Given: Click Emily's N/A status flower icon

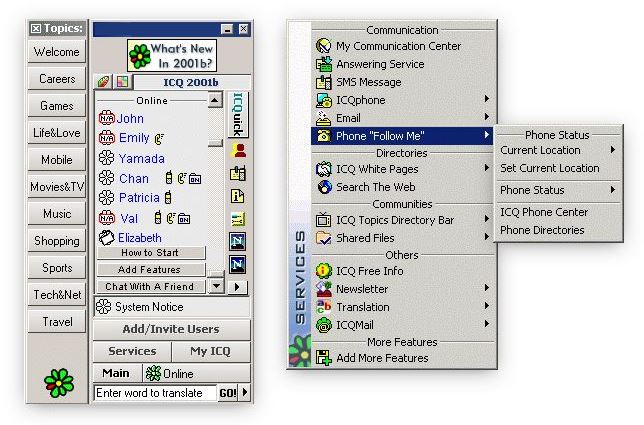Looking at the screenshot, I should [x=106, y=138].
